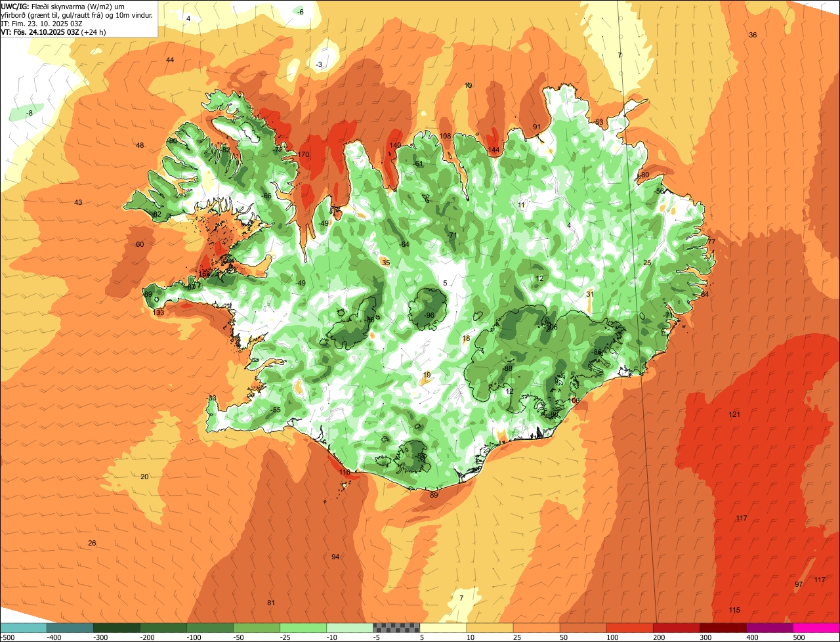Click the map value 36 at the top right
The width and height of the screenshot is (840, 642).
click(x=753, y=35)
